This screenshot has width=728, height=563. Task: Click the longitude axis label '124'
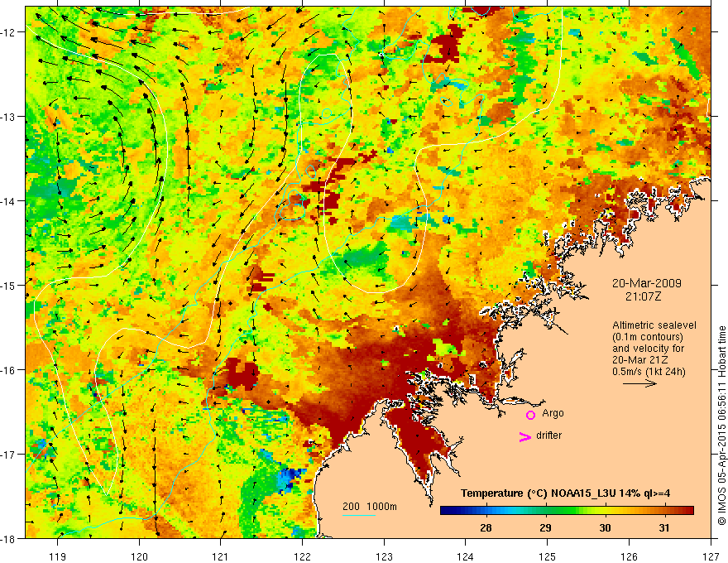[x=465, y=556]
